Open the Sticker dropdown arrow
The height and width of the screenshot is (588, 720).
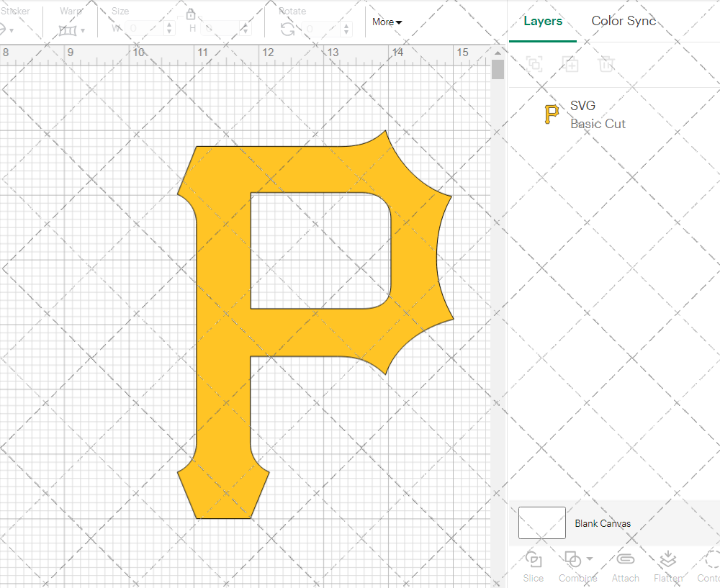[12, 31]
